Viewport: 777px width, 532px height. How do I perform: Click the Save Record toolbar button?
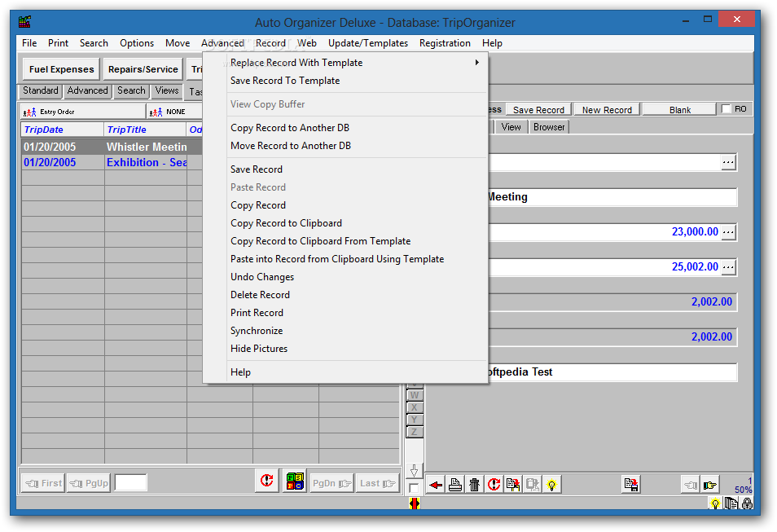538,109
